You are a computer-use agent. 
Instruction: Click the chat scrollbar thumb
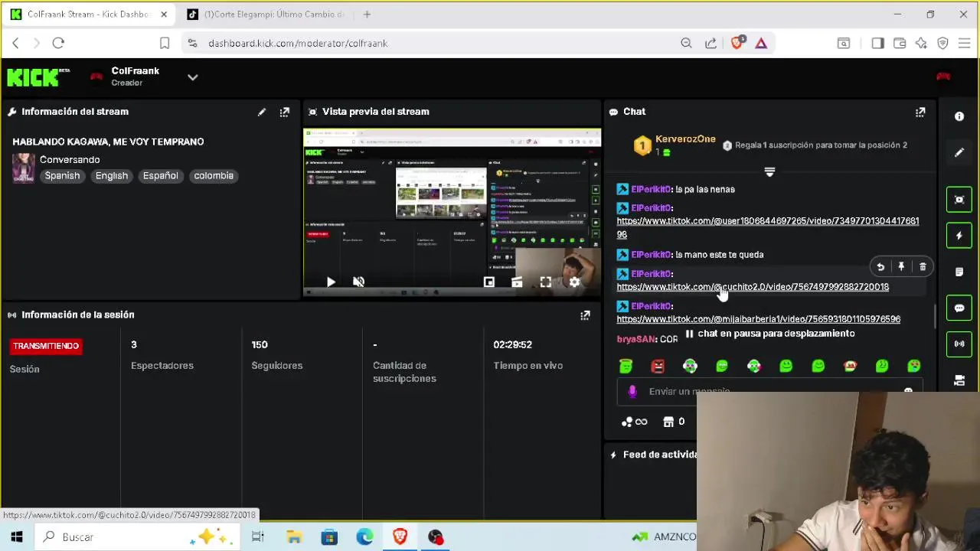click(934, 315)
